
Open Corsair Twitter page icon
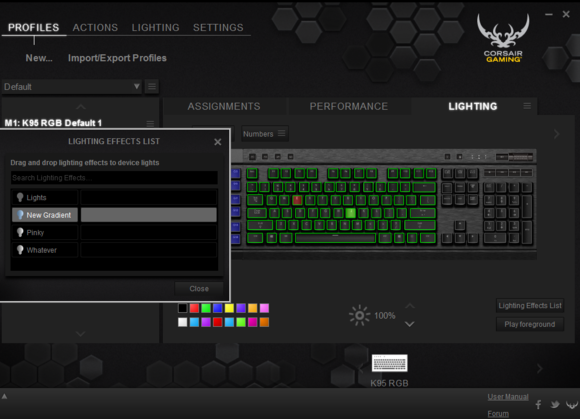pos(555,405)
